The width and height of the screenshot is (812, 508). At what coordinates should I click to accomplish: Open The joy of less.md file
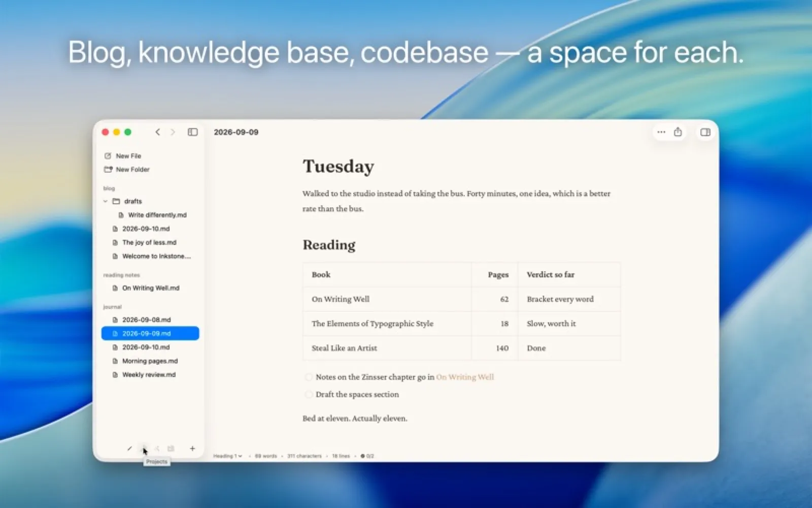point(150,242)
